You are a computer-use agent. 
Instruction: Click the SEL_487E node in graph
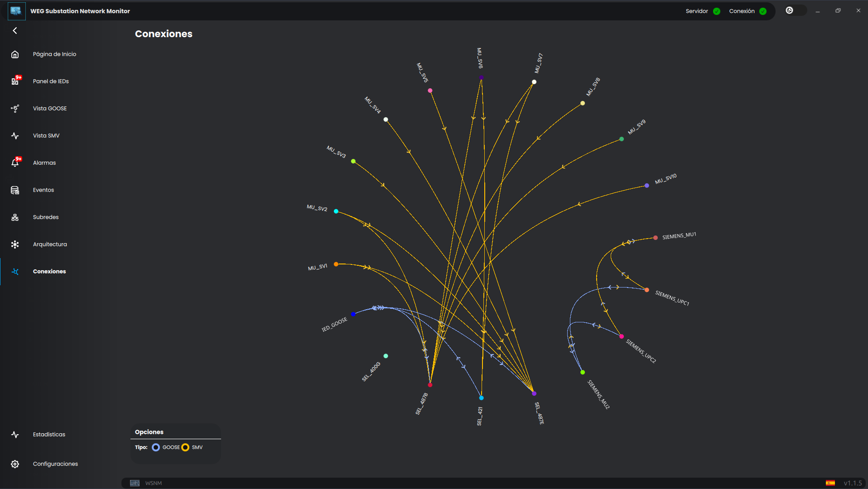point(534,393)
